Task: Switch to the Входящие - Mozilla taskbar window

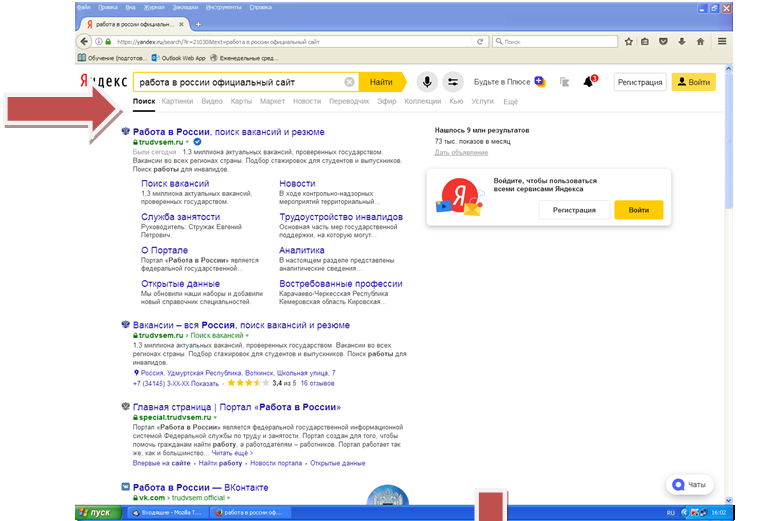Action: [x=167, y=513]
